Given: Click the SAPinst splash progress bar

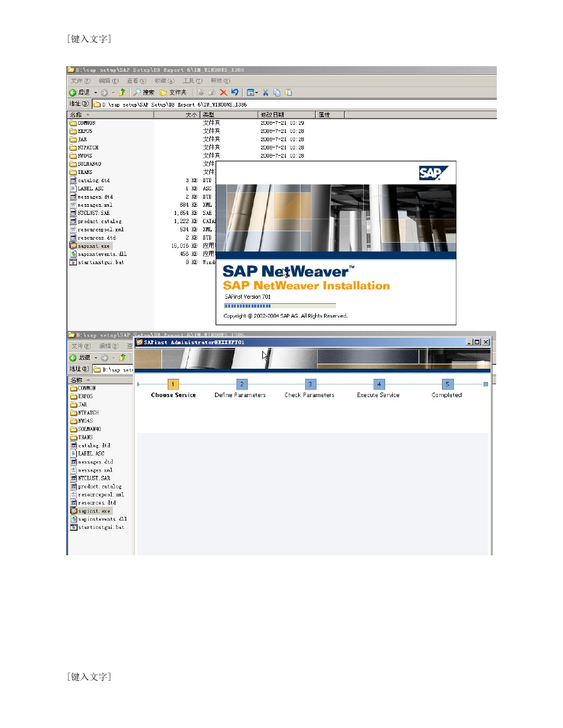Looking at the screenshot, I should click(x=280, y=306).
